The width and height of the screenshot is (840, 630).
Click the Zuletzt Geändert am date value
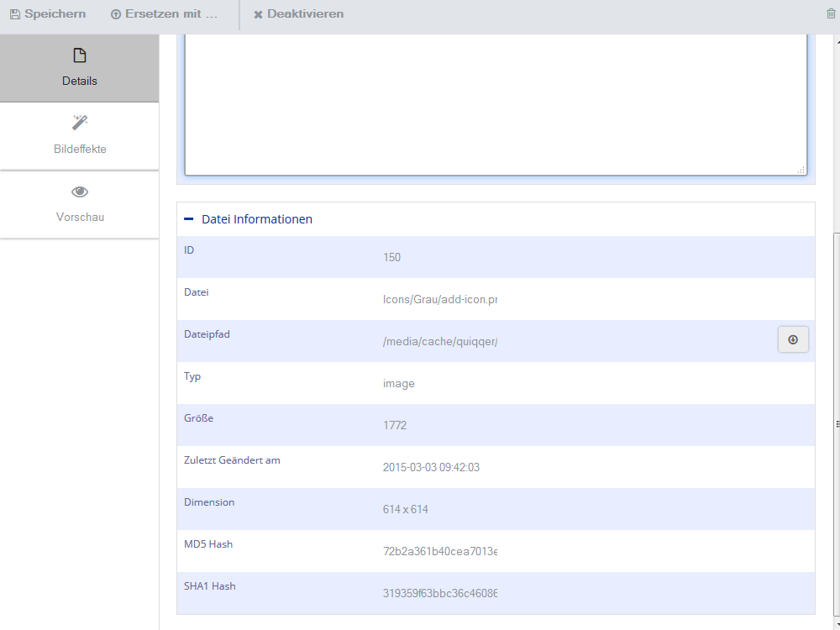pos(431,468)
